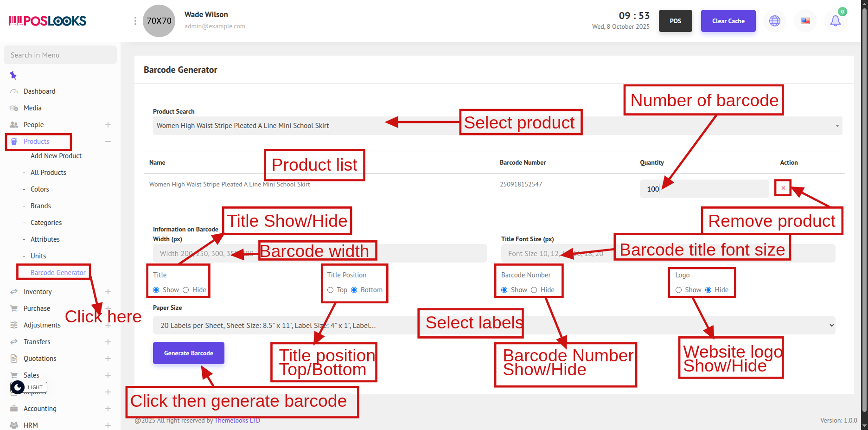
Task: Select Hide radio under Title
Action: click(x=186, y=290)
